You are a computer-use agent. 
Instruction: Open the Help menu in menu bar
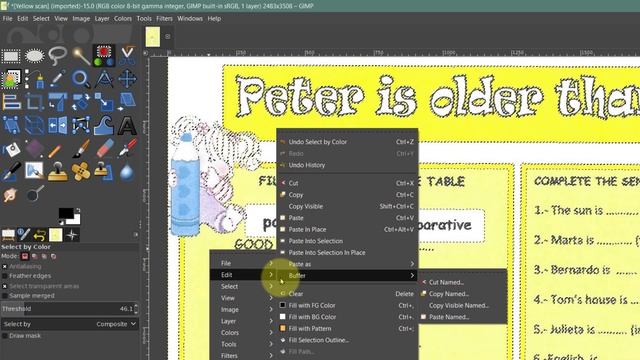click(x=214, y=18)
